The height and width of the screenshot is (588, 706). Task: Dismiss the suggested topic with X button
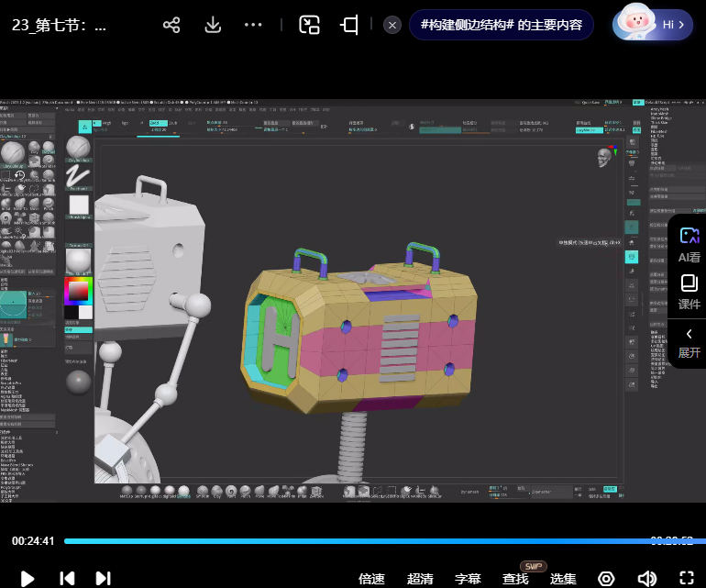392,25
